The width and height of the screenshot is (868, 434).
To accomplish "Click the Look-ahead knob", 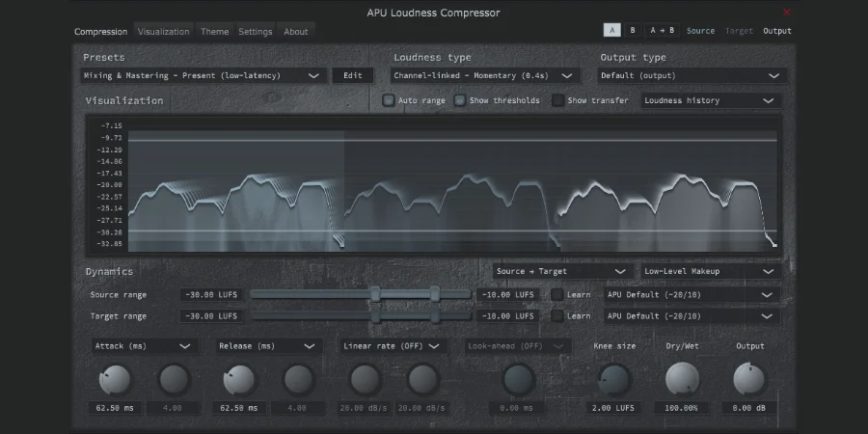I will [519, 380].
